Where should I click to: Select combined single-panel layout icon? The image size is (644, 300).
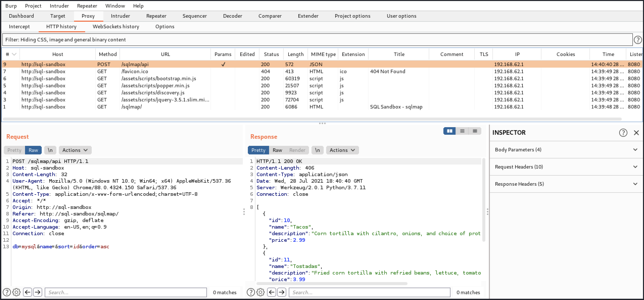pyautogui.click(x=475, y=131)
